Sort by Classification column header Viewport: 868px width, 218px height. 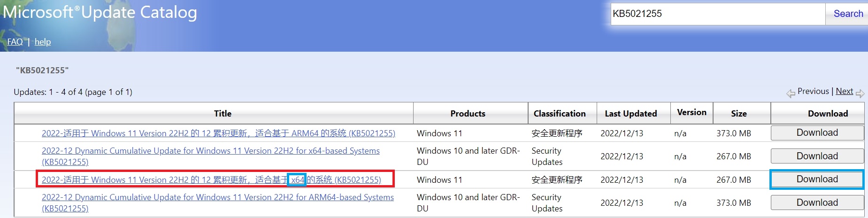point(560,114)
